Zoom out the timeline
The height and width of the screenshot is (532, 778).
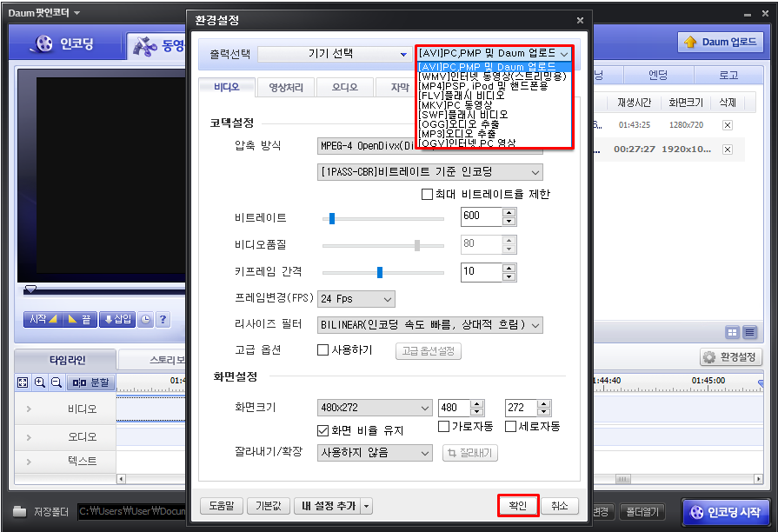[x=56, y=382]
